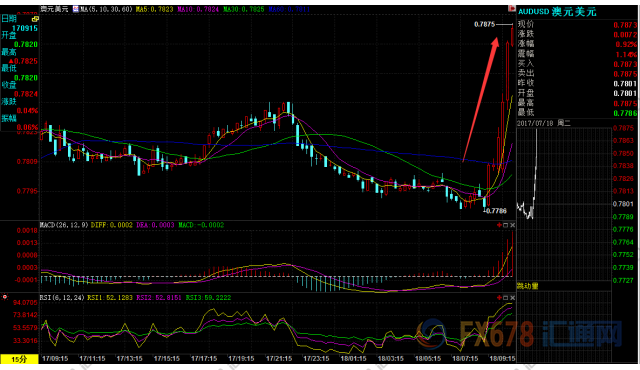Select the RSI(6,12,24) indicator label
640x370 pixels.
(62, 298)
